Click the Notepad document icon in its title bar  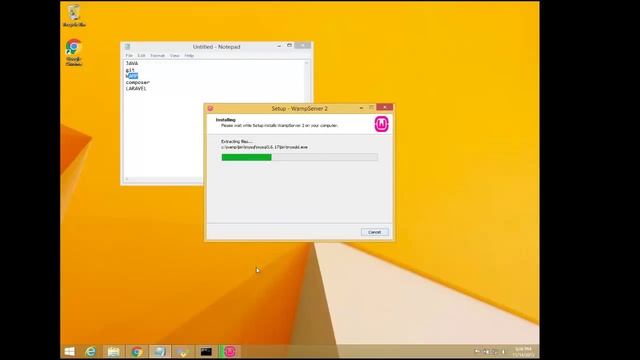pos(127,47)
